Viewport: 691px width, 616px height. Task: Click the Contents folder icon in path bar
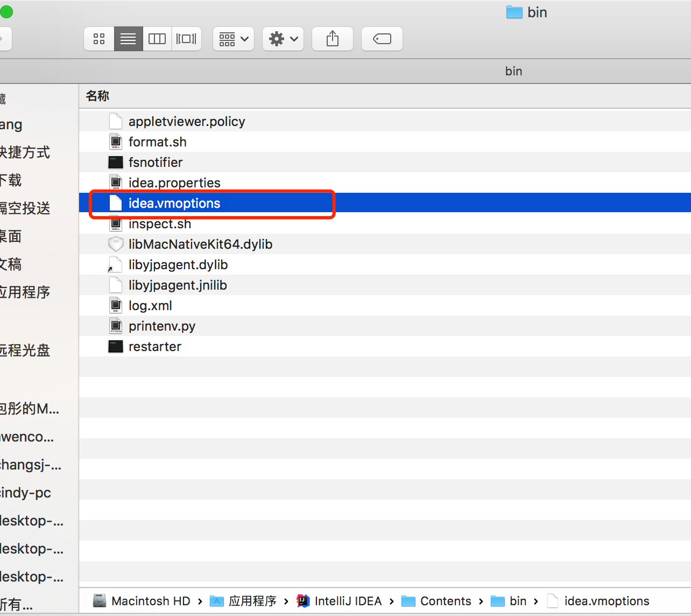(x=408, y=600)
